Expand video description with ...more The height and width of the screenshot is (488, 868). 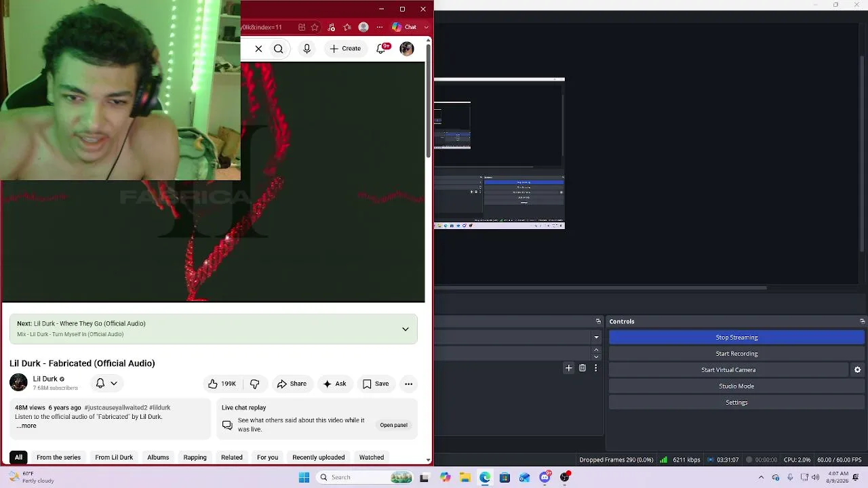click(x=26, y=426)
